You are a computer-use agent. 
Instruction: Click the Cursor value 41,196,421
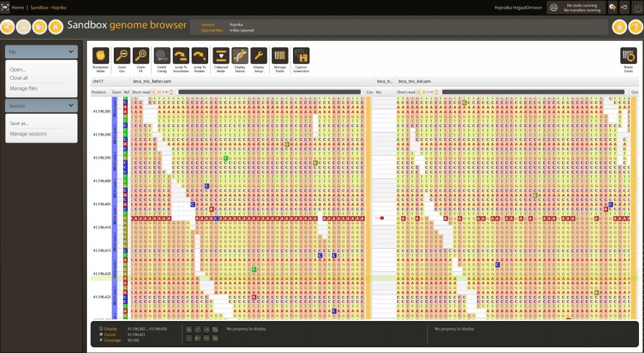coord(136,335)
